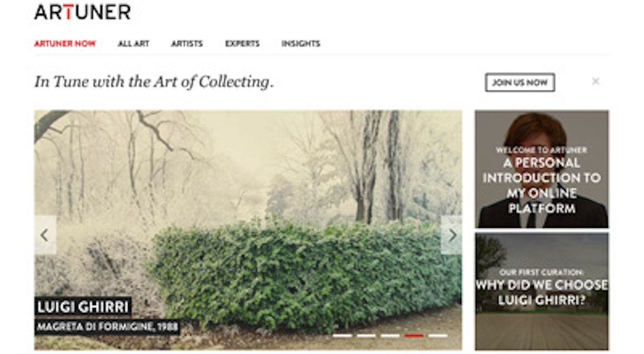The width and height of the screenshot is (644, 354).
Task: Select the active red slide indicator
Action: tap(414, 335)
